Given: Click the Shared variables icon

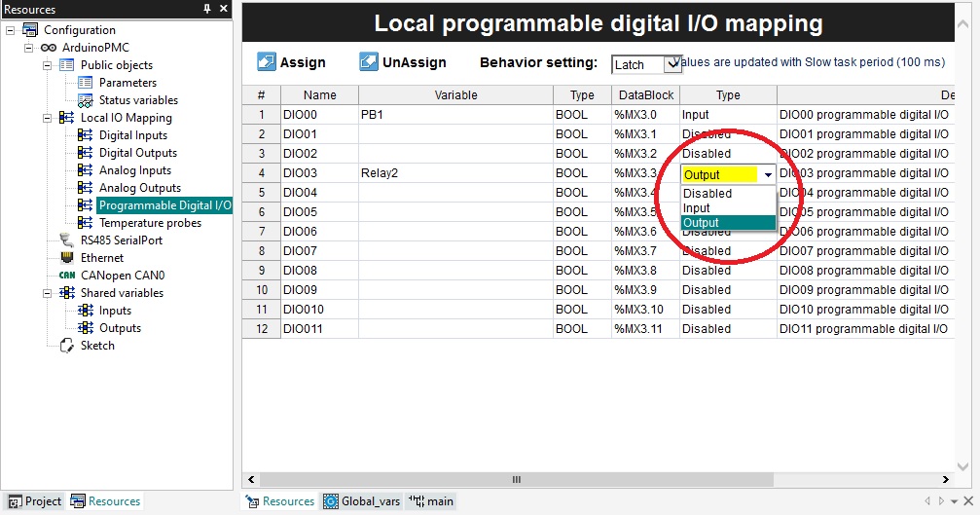Looking at the screenshot, I should pos(67,292).
